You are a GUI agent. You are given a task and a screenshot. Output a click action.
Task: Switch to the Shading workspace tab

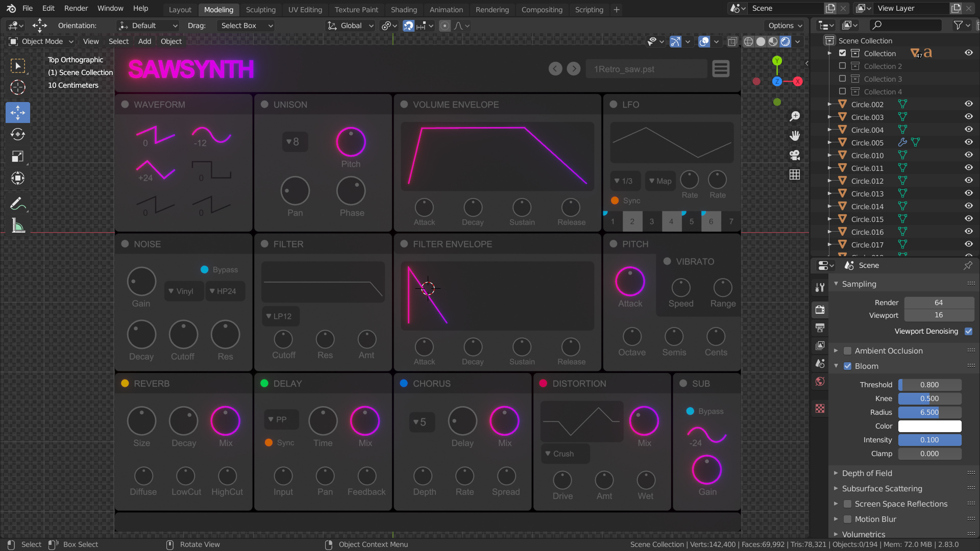[x=403, y=9]
